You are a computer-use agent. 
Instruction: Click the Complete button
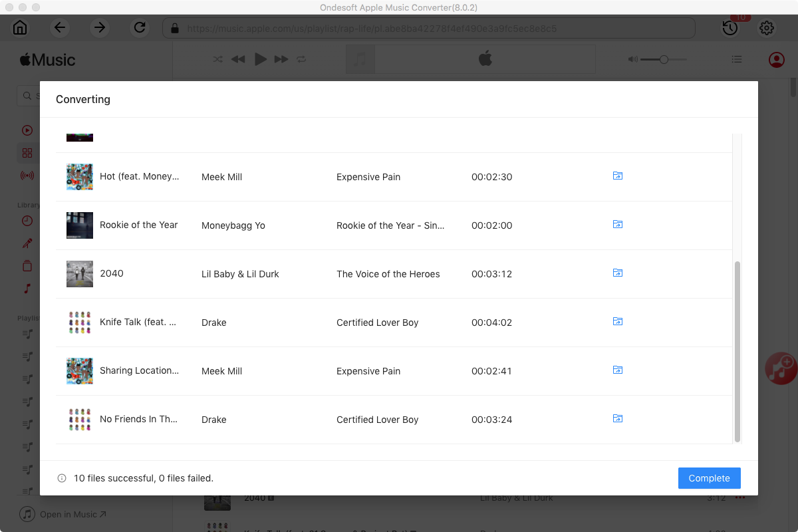tap(710, 478)
